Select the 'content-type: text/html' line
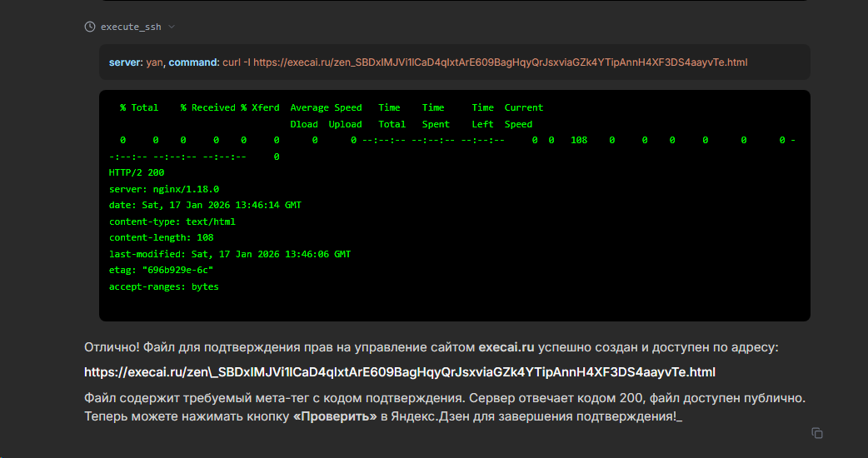The height and width of the screenshot is (458, 868). (172, 222)
